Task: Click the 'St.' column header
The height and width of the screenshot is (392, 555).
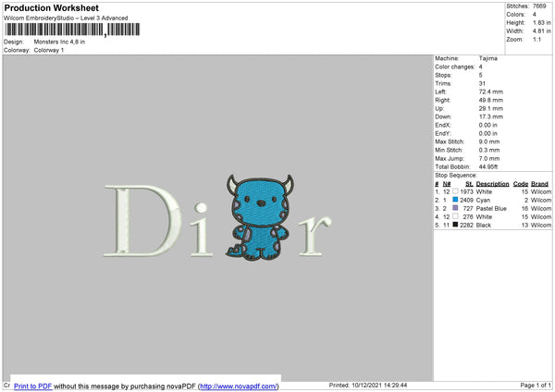Action: pos(469,184)
